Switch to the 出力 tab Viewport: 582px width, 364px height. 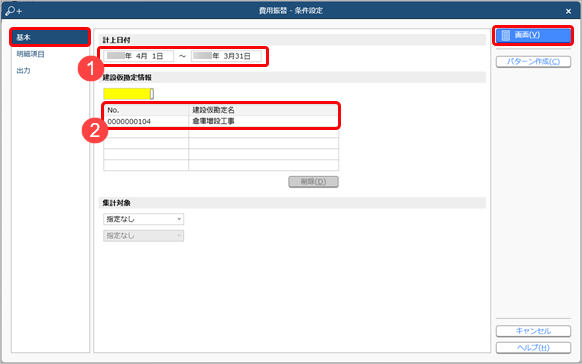point(23,70)
